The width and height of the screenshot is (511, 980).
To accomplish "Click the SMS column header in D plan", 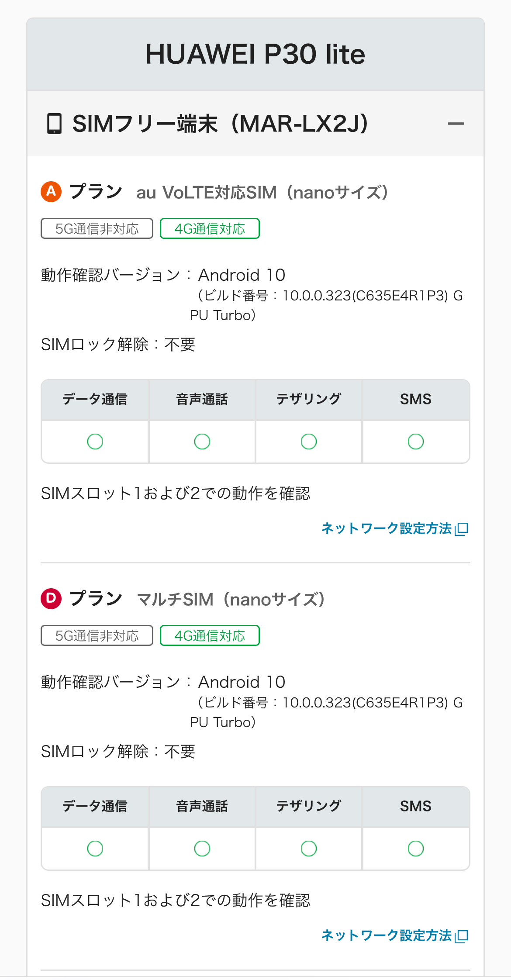I will 415,806.
